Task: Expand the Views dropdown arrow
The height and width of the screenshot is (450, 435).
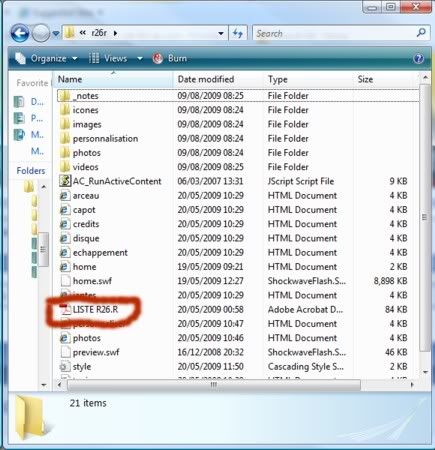Action: pyautogui.click(x=140, y=59)
